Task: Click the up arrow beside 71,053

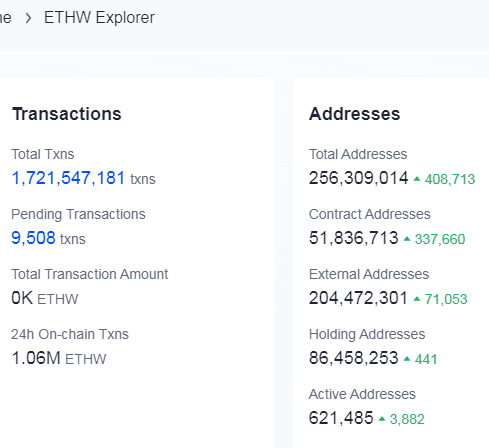Action: pos(417,299)
